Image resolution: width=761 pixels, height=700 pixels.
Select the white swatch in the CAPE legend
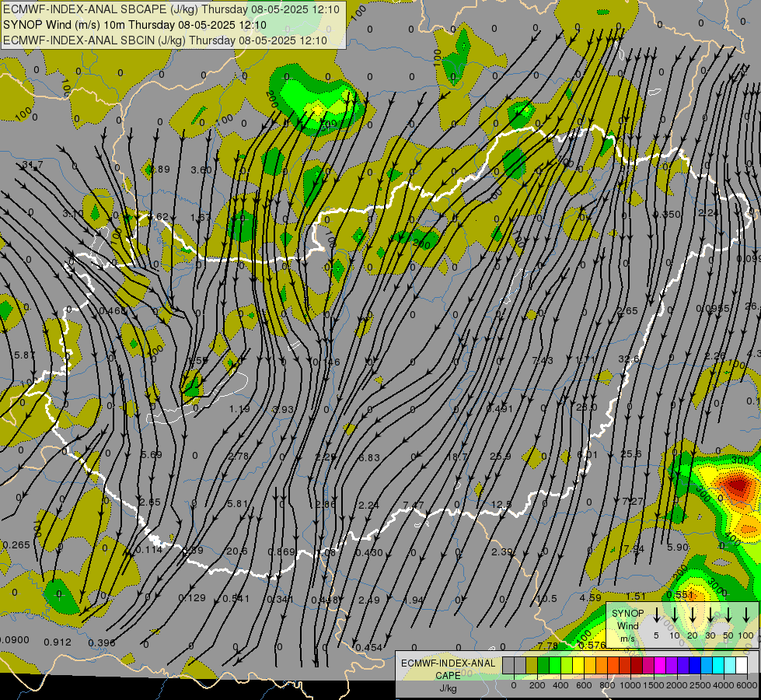(742, 666)
